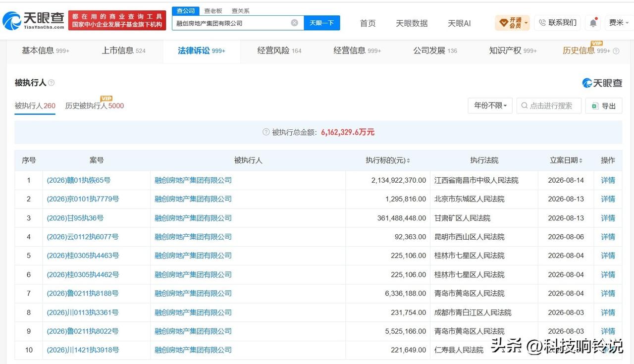The height and width of the screenshot is (364, 634).
Task: Select the 法律诉讼 tab
Action: [202, 51]
